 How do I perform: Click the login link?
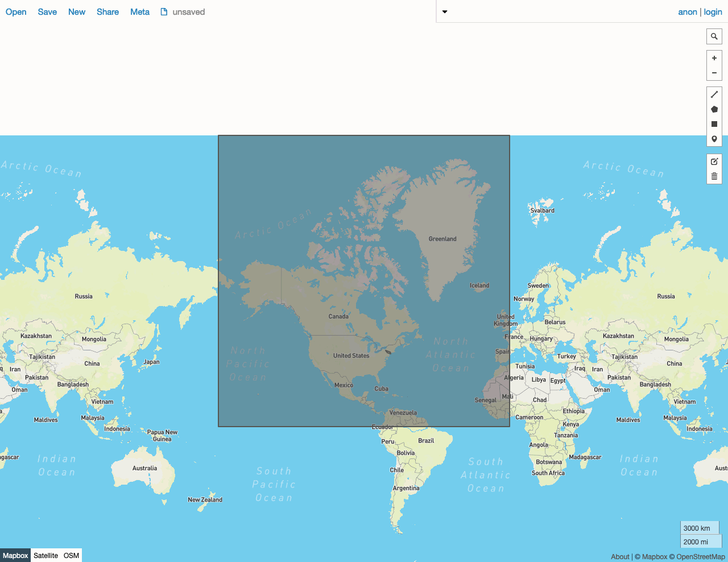pos(713,12)
